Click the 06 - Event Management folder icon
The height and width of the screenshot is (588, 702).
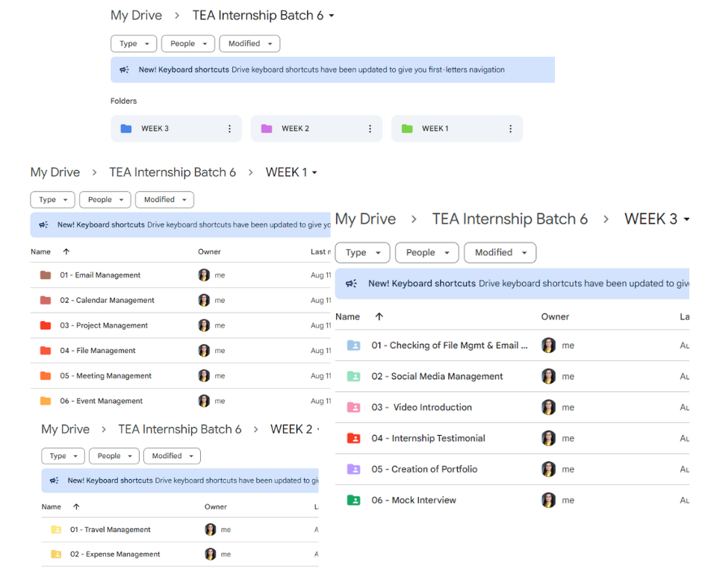(46, 401)
